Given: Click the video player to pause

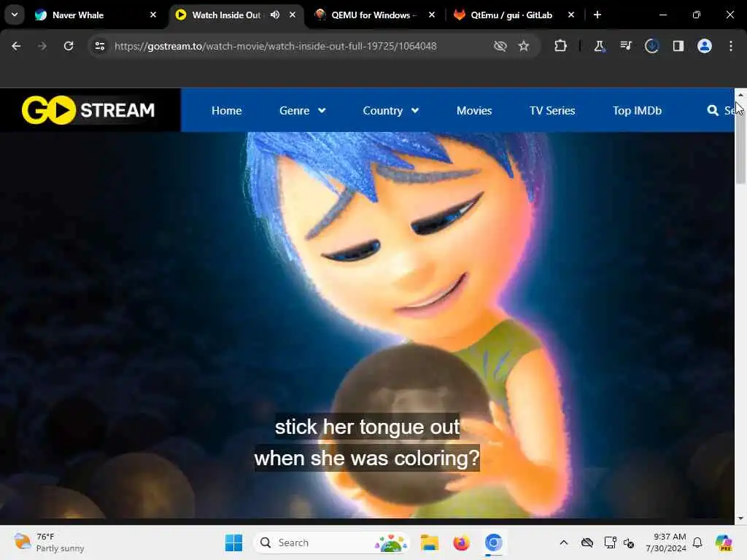Looking at the screenshot, I should tap(367, 324).
